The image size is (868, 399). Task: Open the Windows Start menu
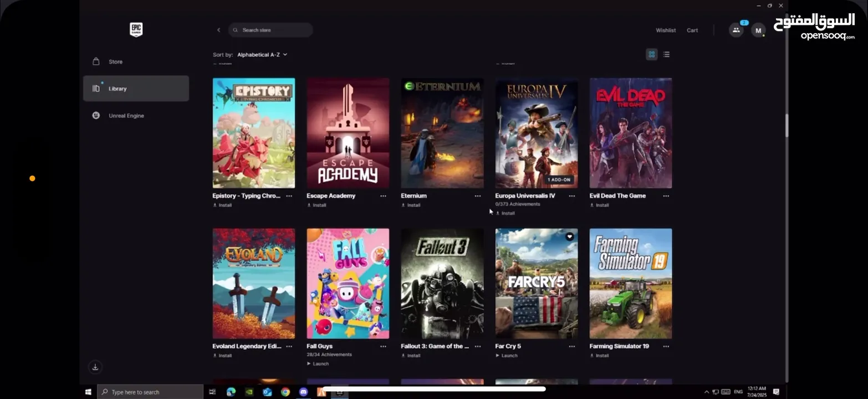pos(88,392)
